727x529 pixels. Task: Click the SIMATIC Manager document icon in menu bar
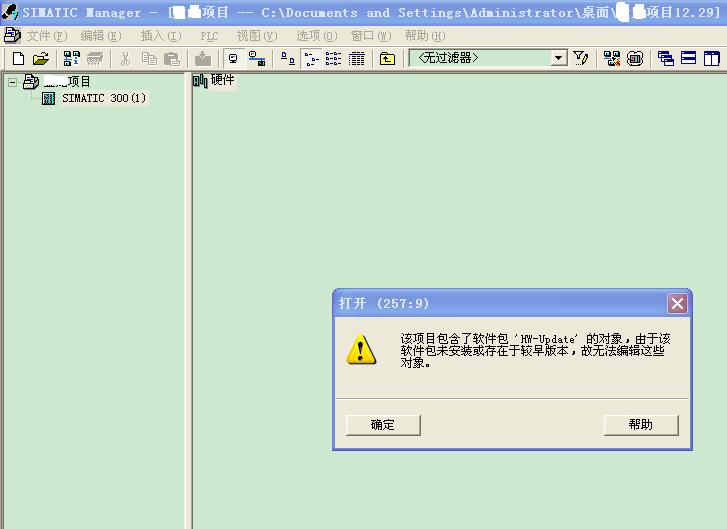(12, 35)
